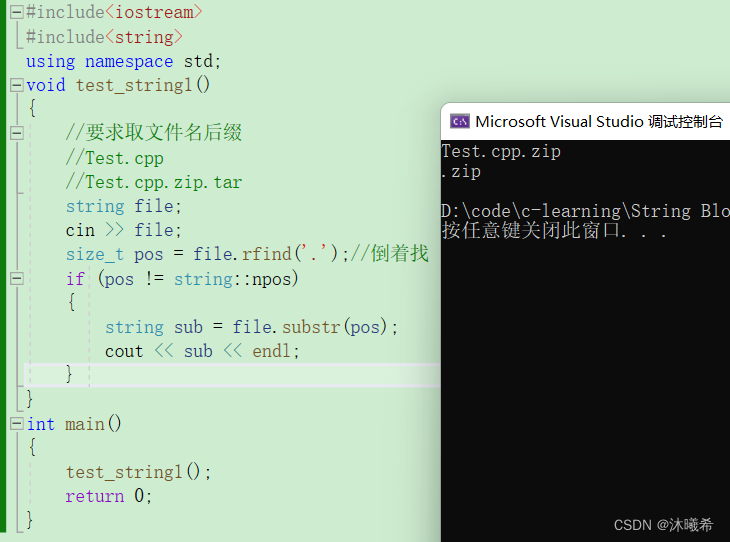730x542 pixels.
Task: Click the '#include<iostream>' line
Action: (x=114, y=12)
